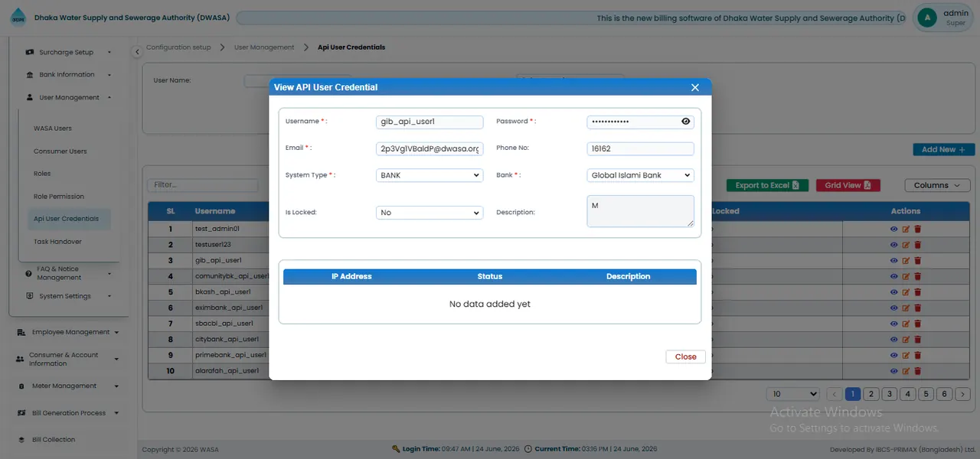The width and height of the screenshot is (980, 459).
Task: Go to page 6 in pagination
Action: coord(944,394)
